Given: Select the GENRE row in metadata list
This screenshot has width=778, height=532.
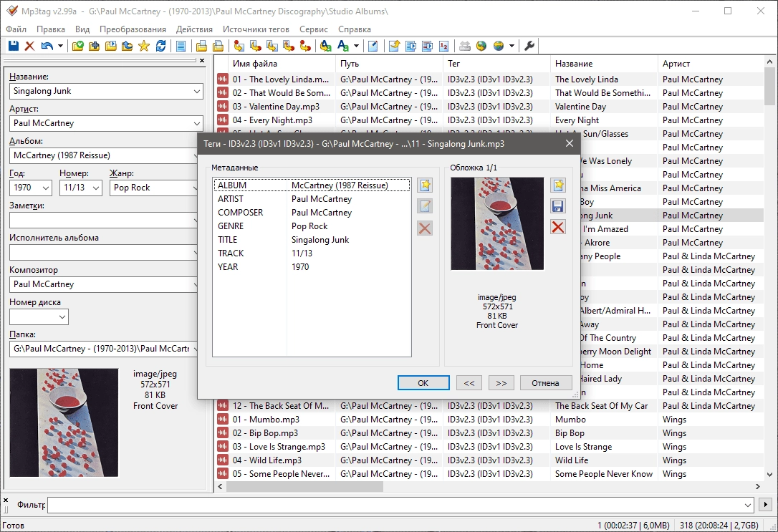Looking at the screenshot, I should coord(312,226).
